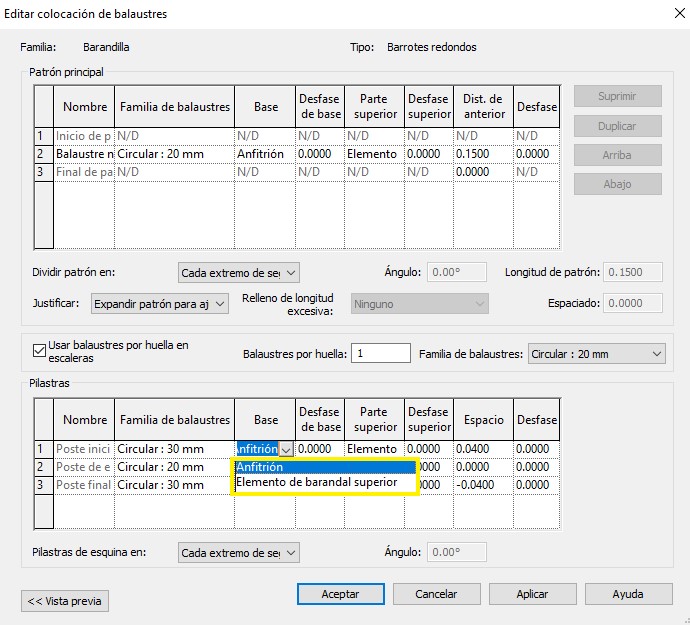Image resolution: width=690 pixels, height=625 pixels.
Task: Click Espacio cell with value -0.0400
Action: point(484,485)
